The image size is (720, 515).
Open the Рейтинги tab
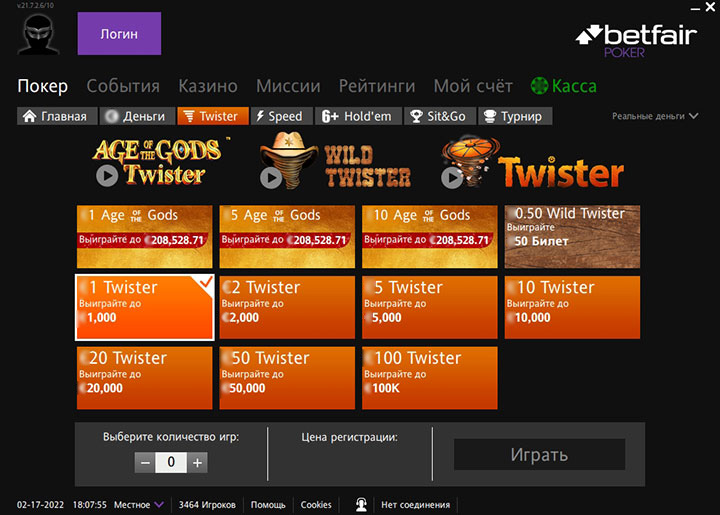pos(377,86)
